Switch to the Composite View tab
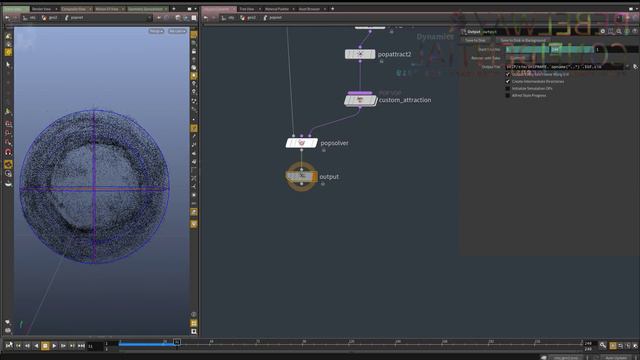This screenshot has width=640, height=360. 73,9
